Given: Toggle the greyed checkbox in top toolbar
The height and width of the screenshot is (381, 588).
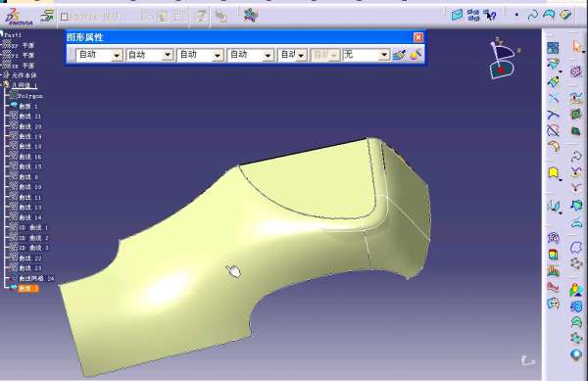Looking at the screenshot, I should [64, 17].
